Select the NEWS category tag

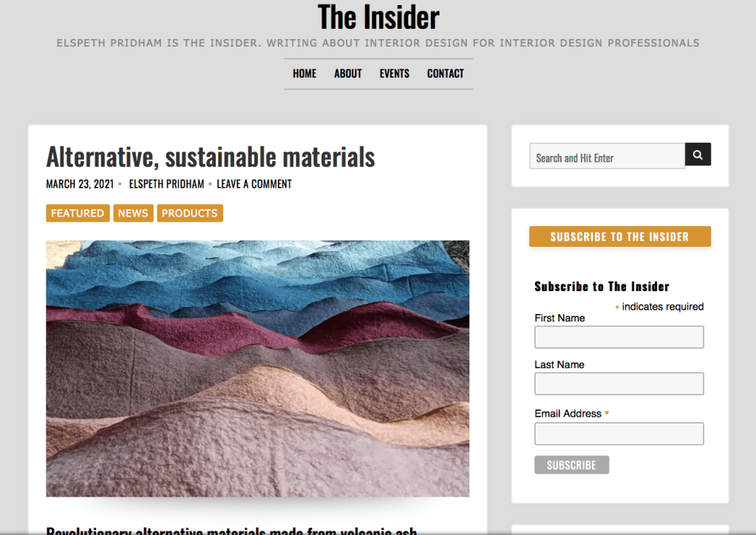pos(133,213)
